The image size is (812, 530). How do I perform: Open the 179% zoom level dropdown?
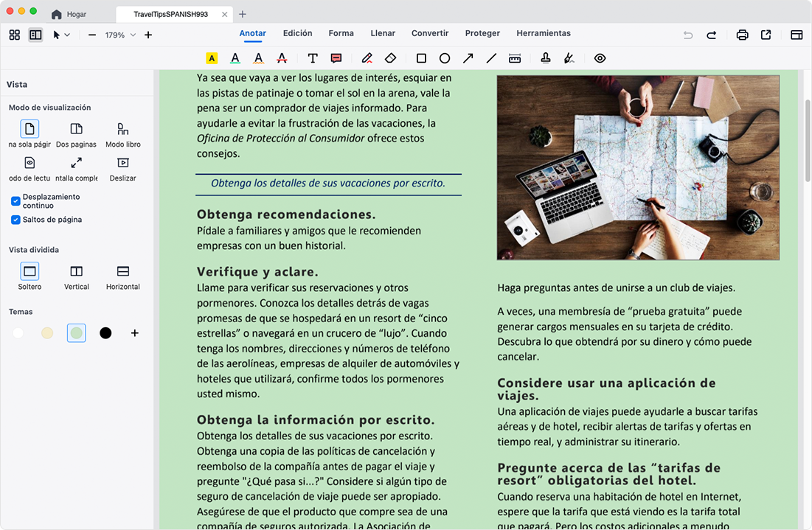119,35
